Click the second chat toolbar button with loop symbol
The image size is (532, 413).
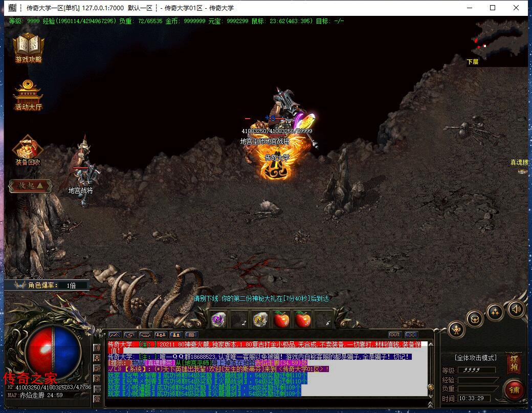(130, 335)
